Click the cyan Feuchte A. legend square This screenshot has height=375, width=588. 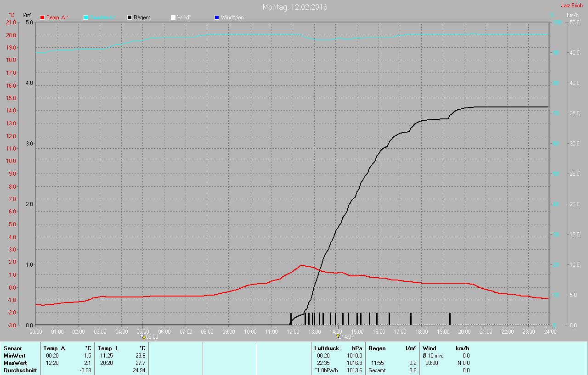86,17
